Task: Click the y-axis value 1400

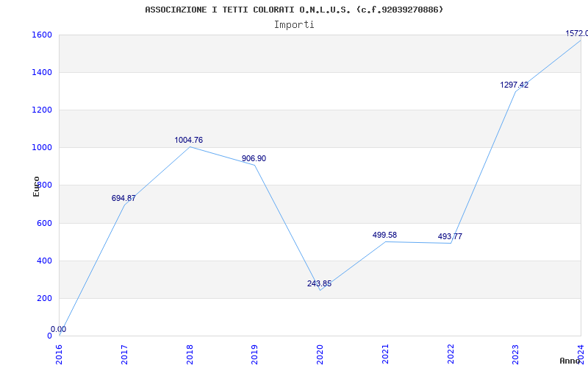Action: click(42, 72)
